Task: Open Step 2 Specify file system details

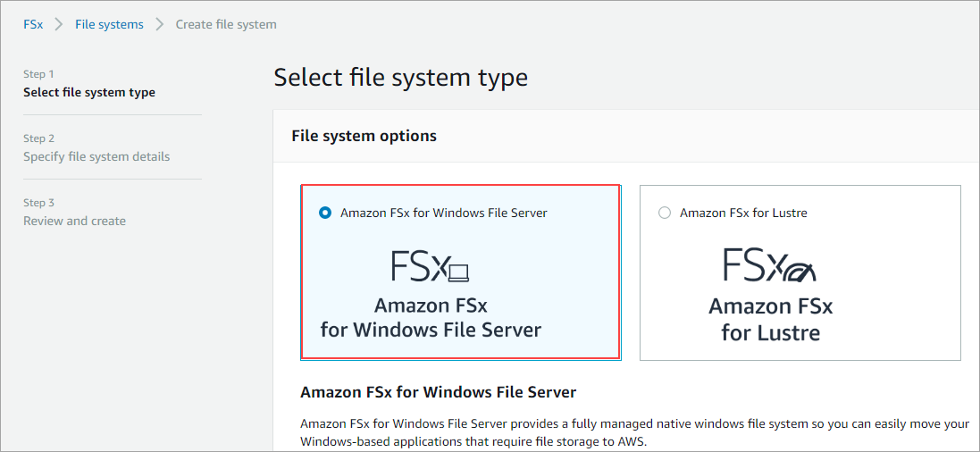Action: tap(96, 148)
